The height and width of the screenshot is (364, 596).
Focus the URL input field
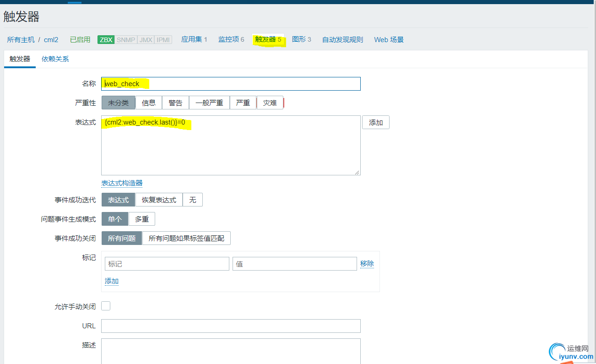tap(231, 326)
